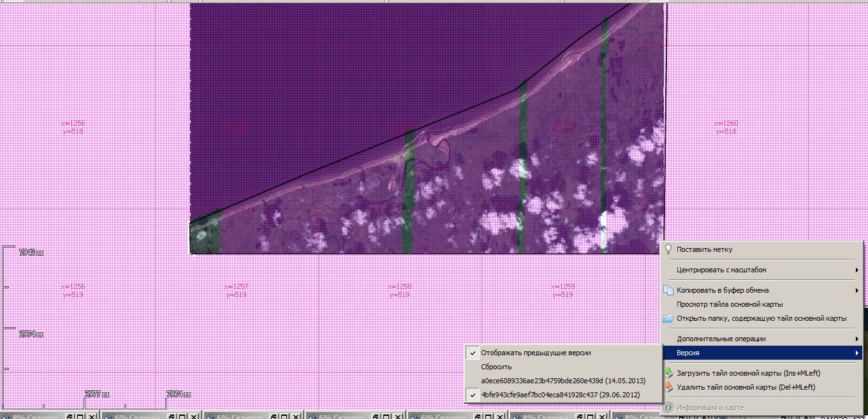Screen dimensions: 868x419
Task: Expand the "Дополнительные операции" submenu
Action: [x=856, y=339]
